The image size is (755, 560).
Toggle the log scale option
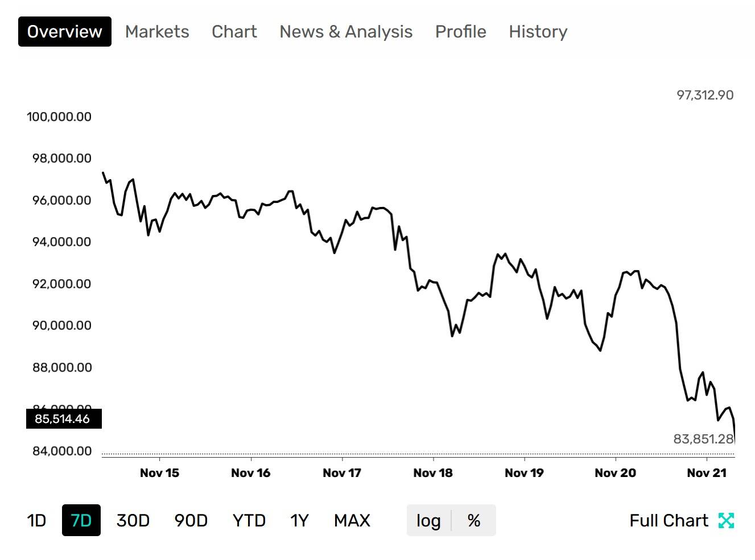click(428, 520)
